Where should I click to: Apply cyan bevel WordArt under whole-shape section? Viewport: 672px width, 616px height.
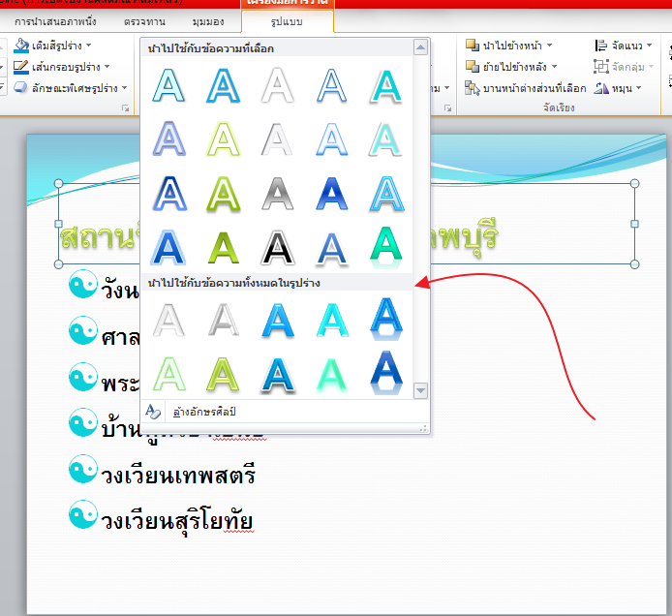[332, 320]
